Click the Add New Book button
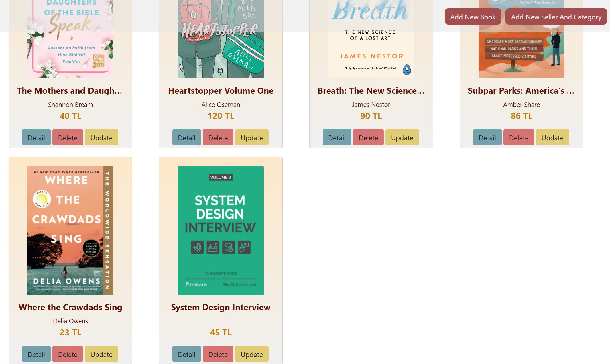The image size is (610, 364). pyautogui.click(x=473, y=17)
